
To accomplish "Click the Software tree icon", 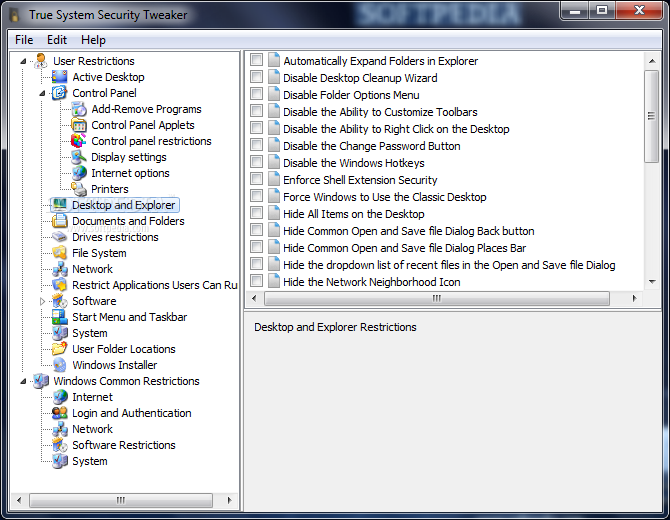I will (x=59, y=301).
